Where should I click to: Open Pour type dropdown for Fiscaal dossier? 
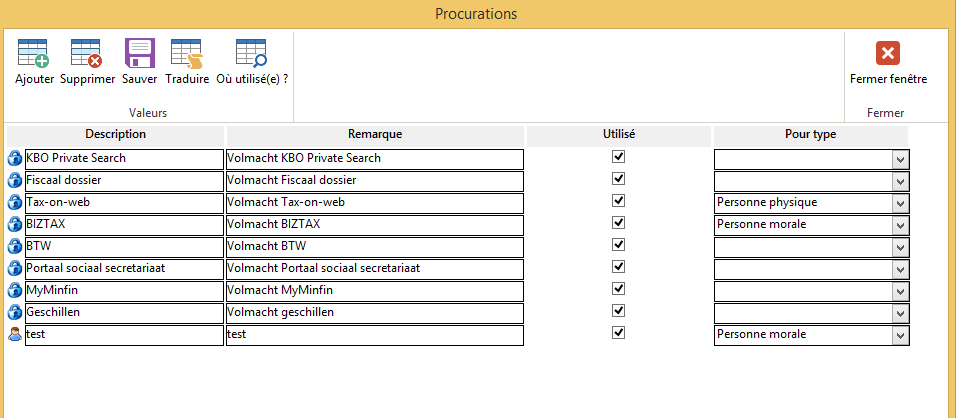click(900, 181)
